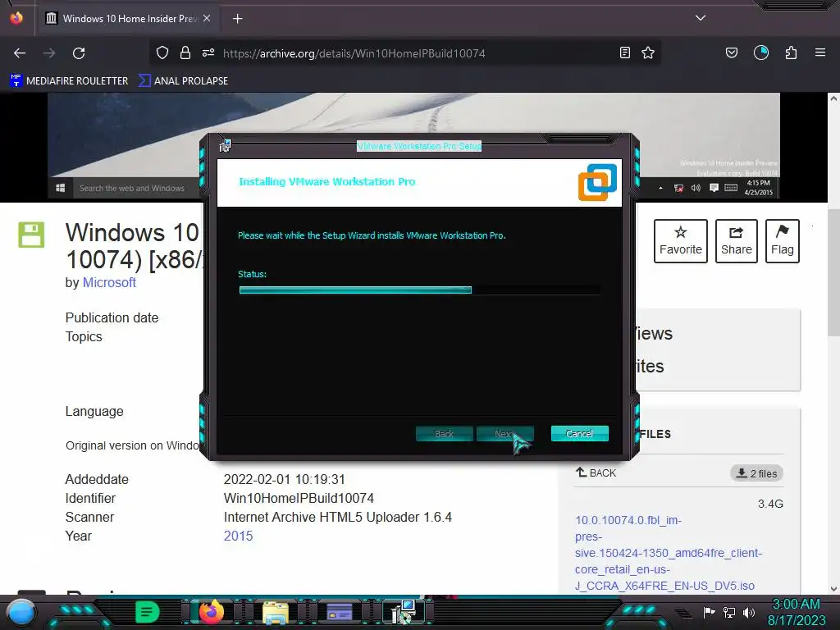Bookmark this page with the star icon
This screenshot has height=630, width=840.
648,52
